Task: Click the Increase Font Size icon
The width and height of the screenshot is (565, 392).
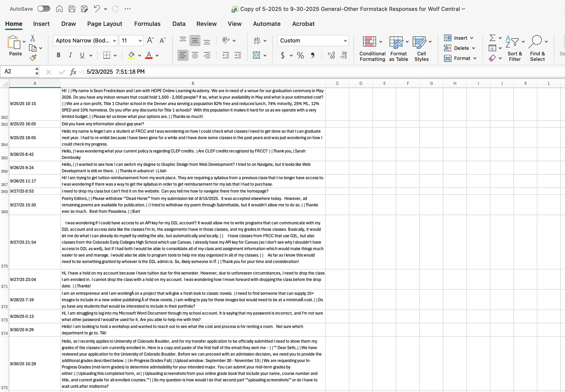Action: pyautogui.click(x=150, y=41)
